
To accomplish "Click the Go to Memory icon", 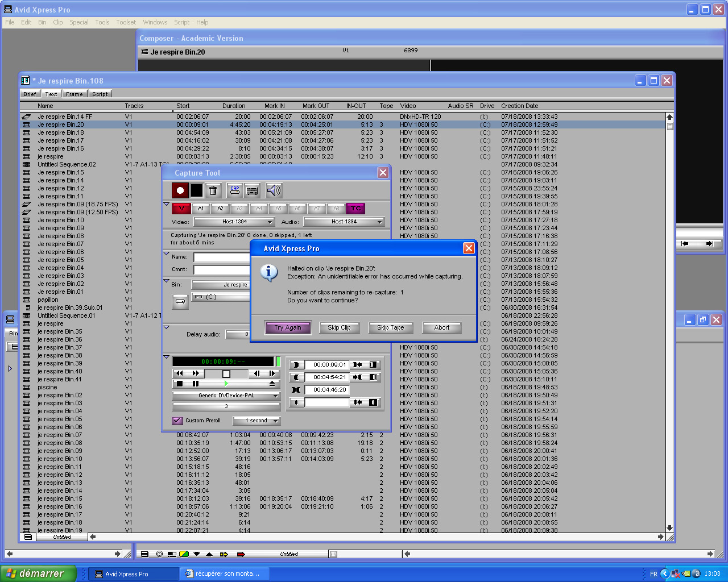I will (357, 402).
